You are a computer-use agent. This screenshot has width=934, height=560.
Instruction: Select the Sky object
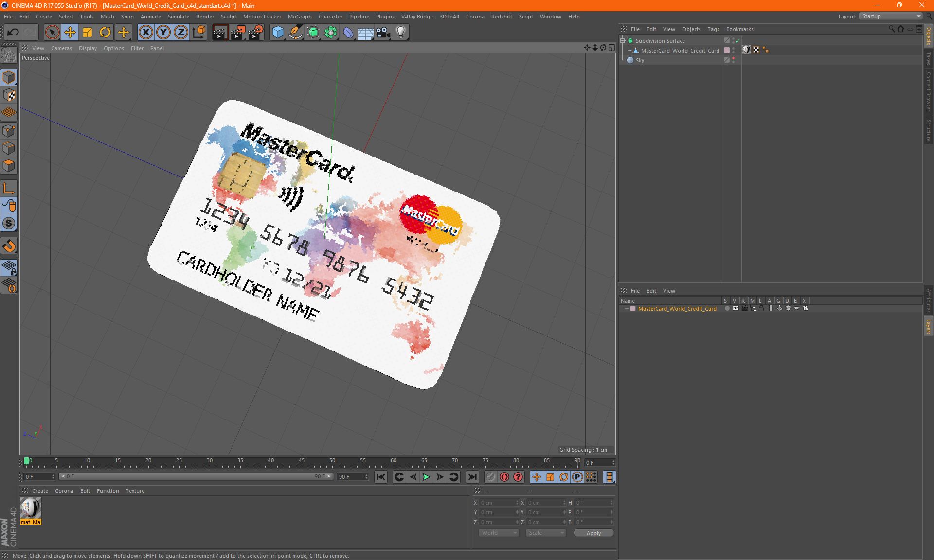[x=640, y=60]
